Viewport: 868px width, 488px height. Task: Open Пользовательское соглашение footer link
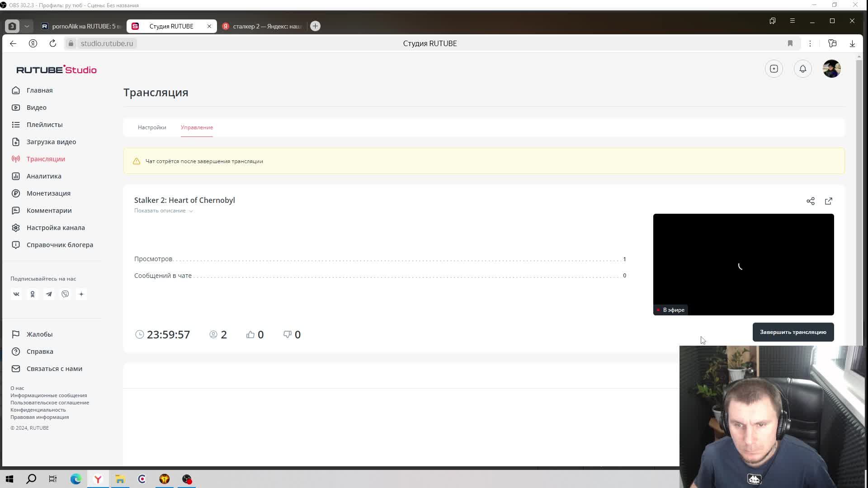point(50,403)
